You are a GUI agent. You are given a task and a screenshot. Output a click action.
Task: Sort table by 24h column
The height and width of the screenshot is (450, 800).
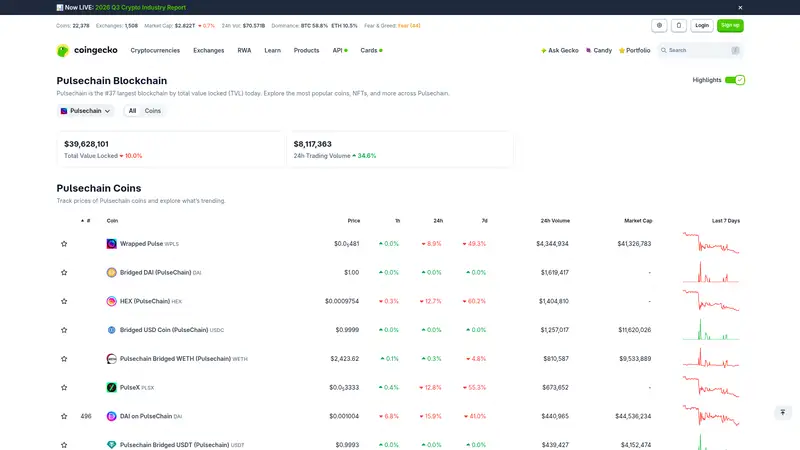pyautogui.click(x=438, y=221)
